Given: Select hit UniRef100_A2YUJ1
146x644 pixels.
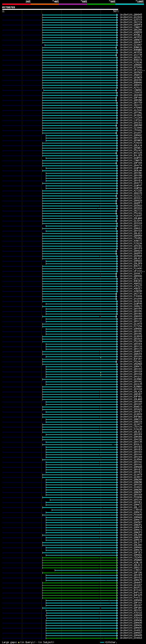Looking at the screenshot, I should coord(131,87).
